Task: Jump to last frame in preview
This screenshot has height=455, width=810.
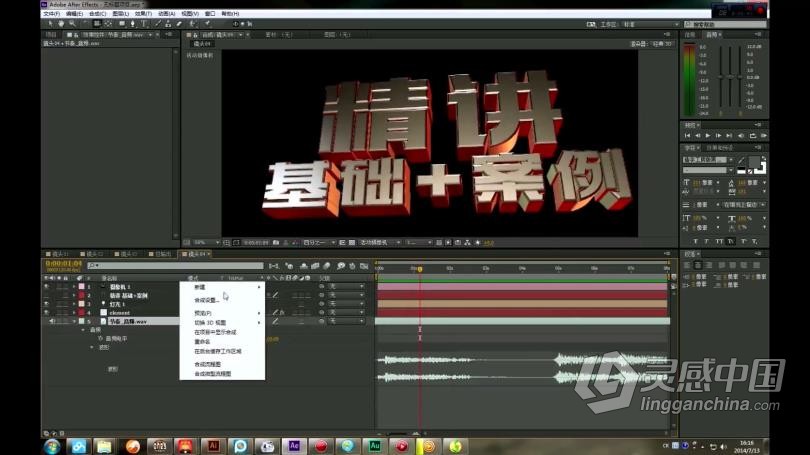Action: tap(729, 135)
